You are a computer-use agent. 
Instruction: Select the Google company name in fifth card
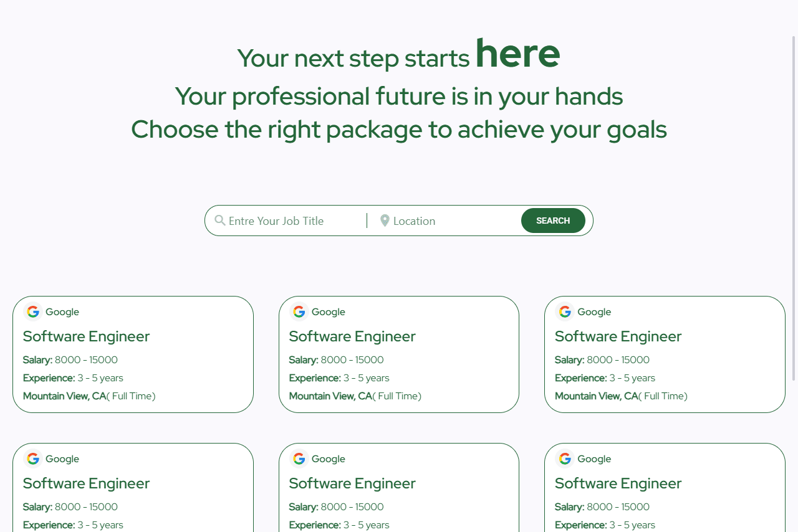(328, 459)
